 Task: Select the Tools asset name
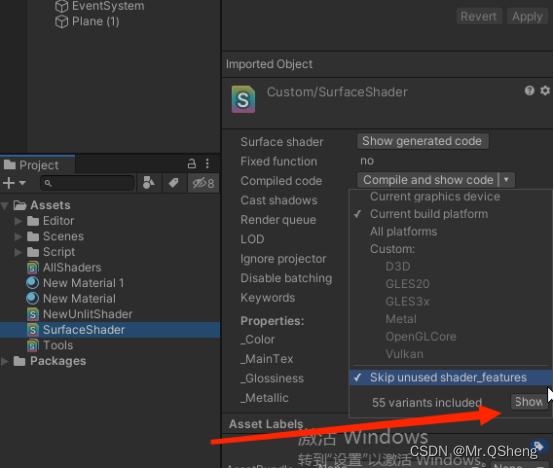58,346
